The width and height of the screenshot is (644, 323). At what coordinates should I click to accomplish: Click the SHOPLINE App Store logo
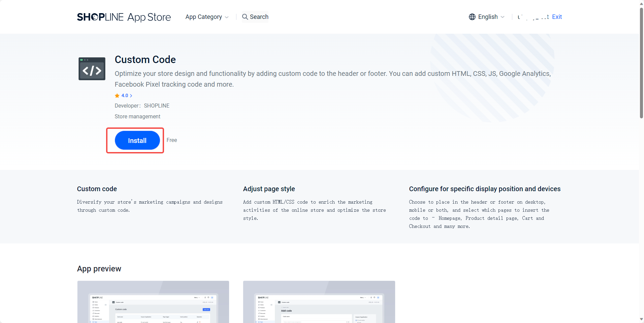coord(124,17)
